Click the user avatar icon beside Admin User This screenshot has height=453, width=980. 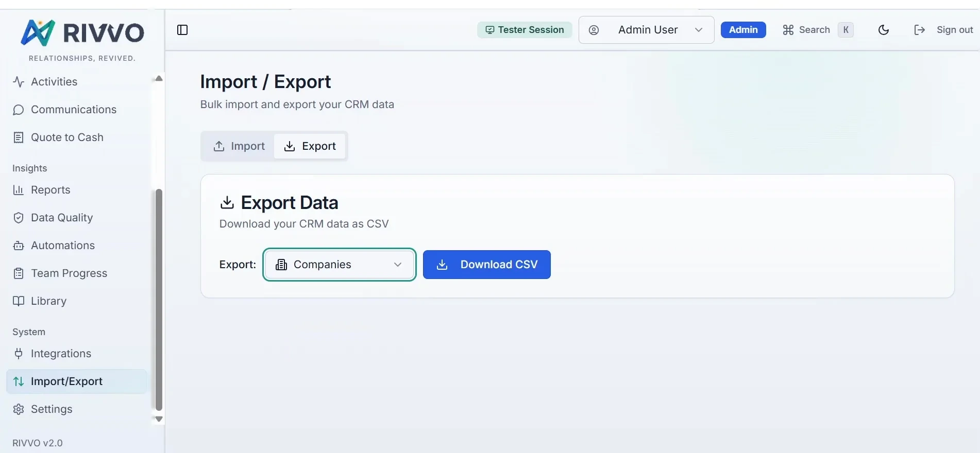pyautogui.click(x=594, y=30)
